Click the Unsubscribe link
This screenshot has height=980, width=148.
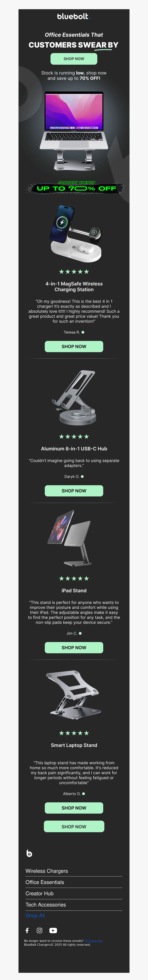click(93, 940)
